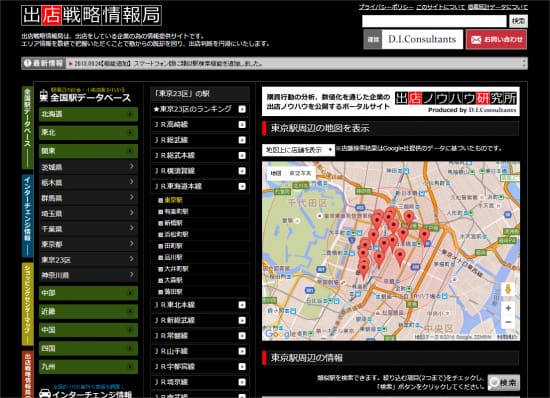Collapse JR東海道本線 using its box icon
The width and height of the screenshot is (550, 398).
pyautogui.click(x=242, y=187)
